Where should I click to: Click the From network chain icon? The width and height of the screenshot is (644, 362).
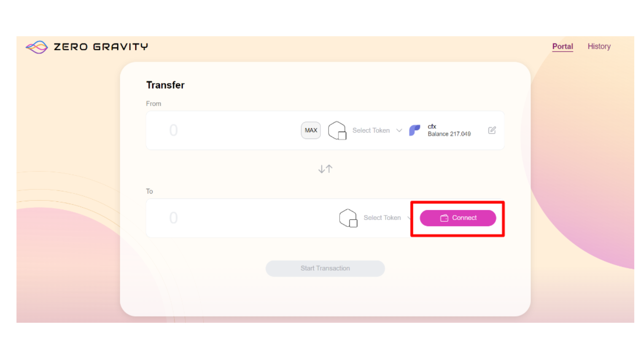coord(337,130)
